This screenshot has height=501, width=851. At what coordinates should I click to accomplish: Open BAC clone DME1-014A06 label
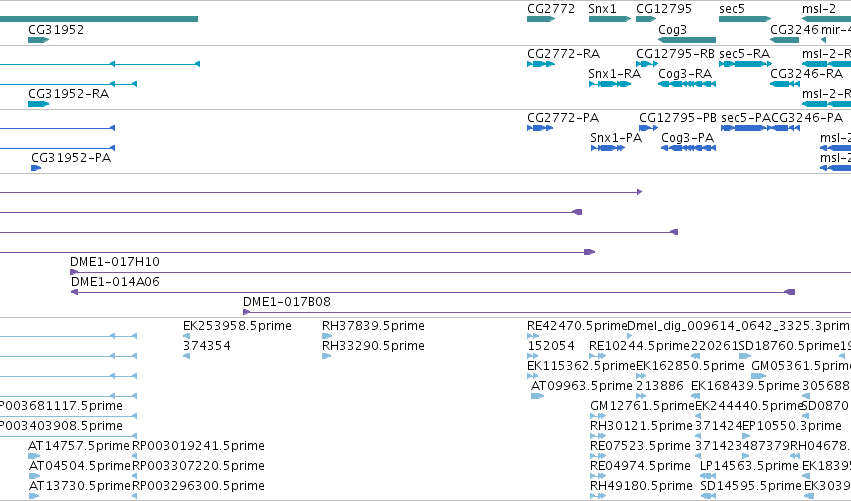(115, 282)
